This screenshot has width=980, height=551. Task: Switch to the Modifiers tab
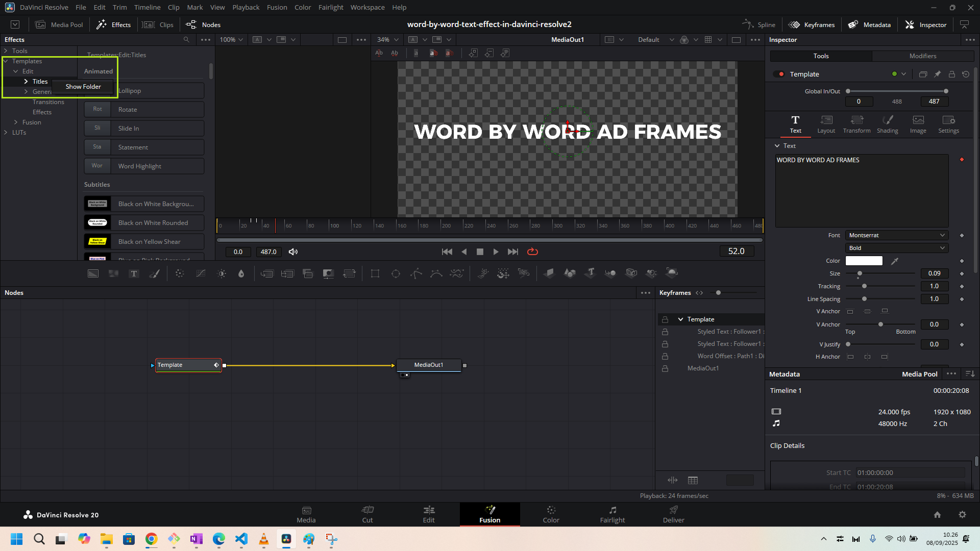click(922, 56)
